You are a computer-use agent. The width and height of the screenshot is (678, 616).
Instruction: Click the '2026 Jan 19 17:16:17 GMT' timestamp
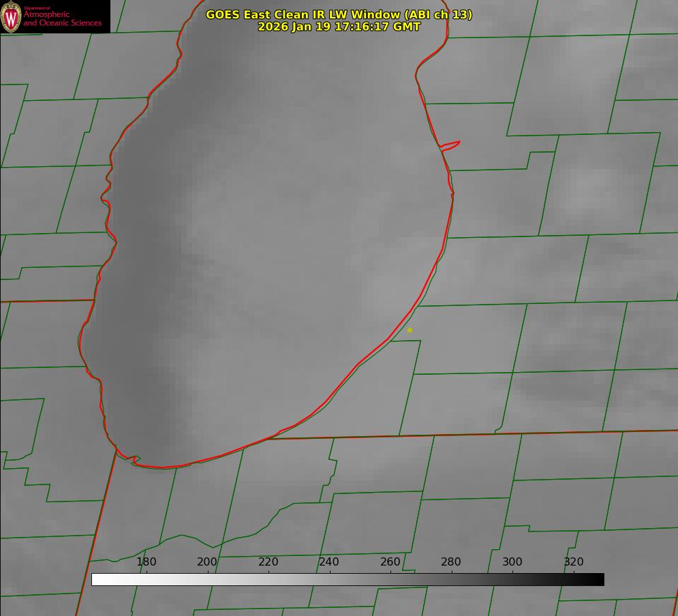tap(339, 27)
